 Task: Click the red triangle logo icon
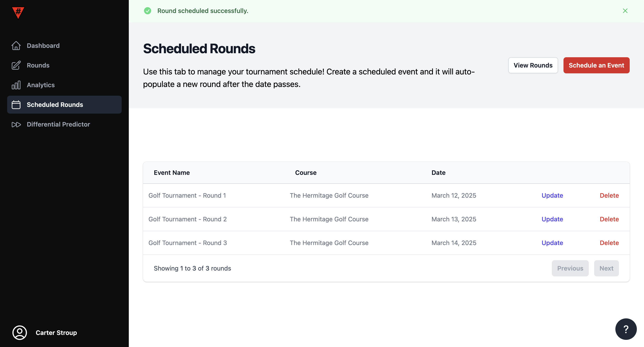click(18, 12)
